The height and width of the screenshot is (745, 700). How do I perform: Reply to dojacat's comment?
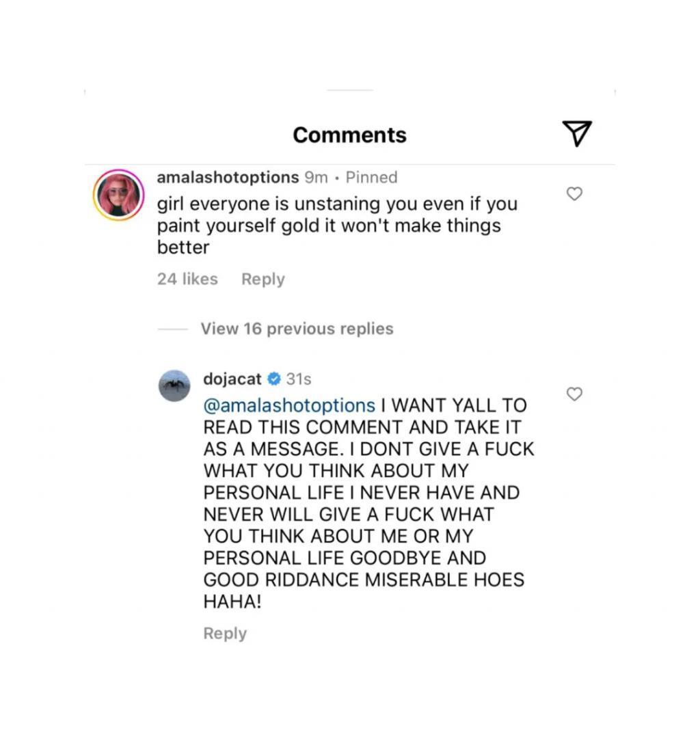point(225,634)
